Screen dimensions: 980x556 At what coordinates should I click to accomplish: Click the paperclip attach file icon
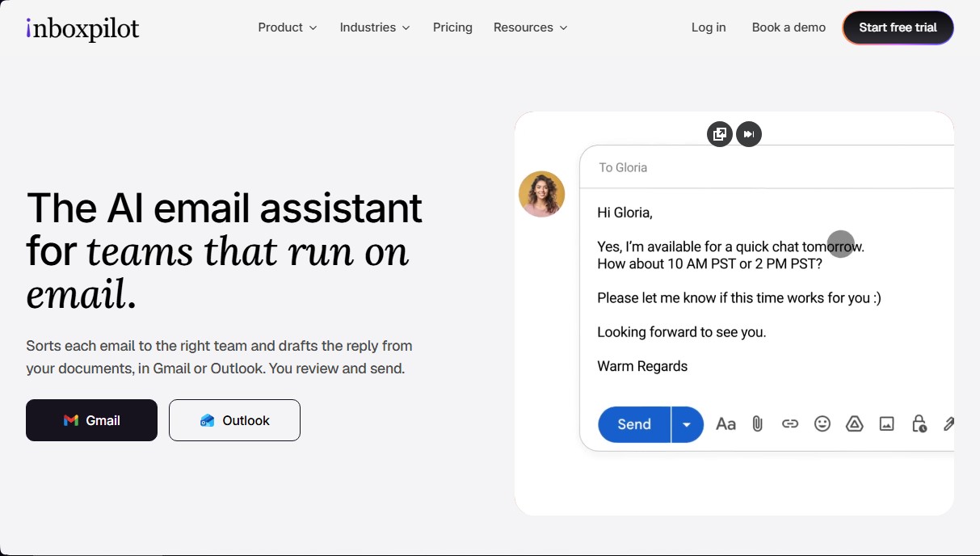[758, 424]
